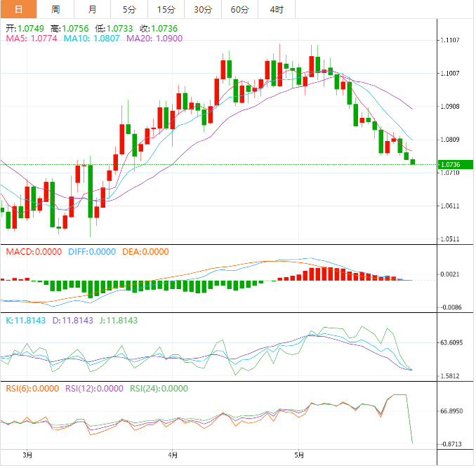Click the 1.0511 price axis label
Viewport: 476px width, 468px height.
pyautogui.click(x=450, y=239)
